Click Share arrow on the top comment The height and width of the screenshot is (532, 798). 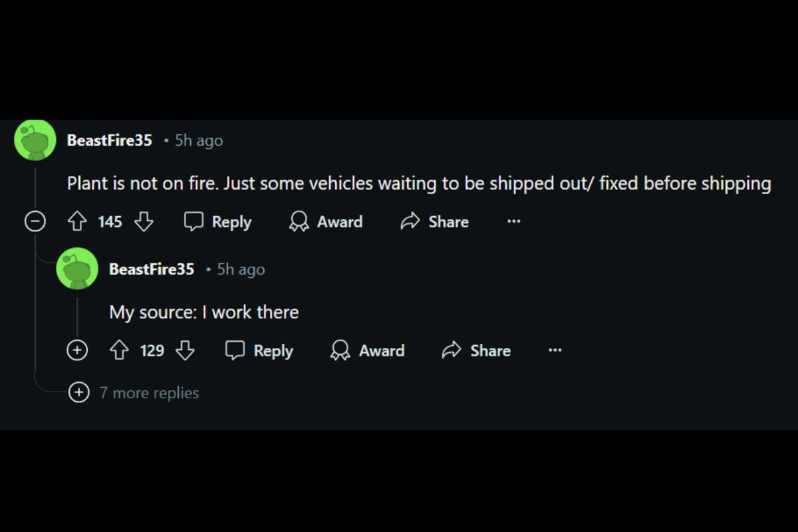click(410, 221)
